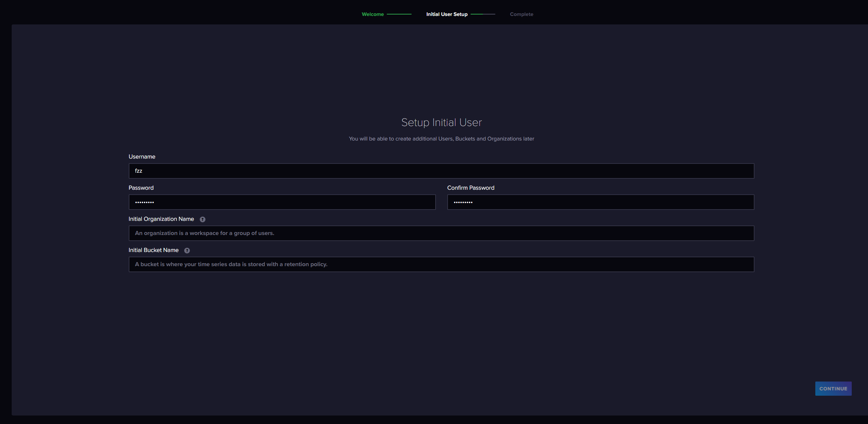Click the green progress line after Welcome
Screen dimensions: 868x424
[x=399, y=14]
